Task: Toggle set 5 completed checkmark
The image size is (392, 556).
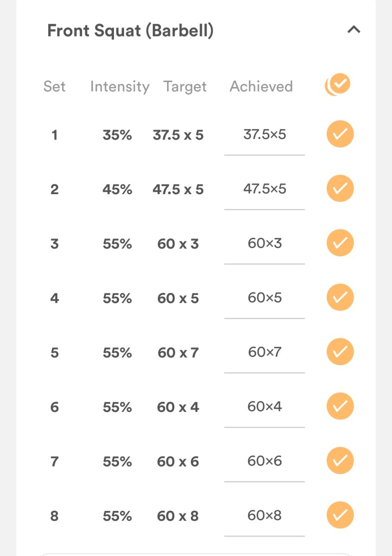Action: click(340, 352)
